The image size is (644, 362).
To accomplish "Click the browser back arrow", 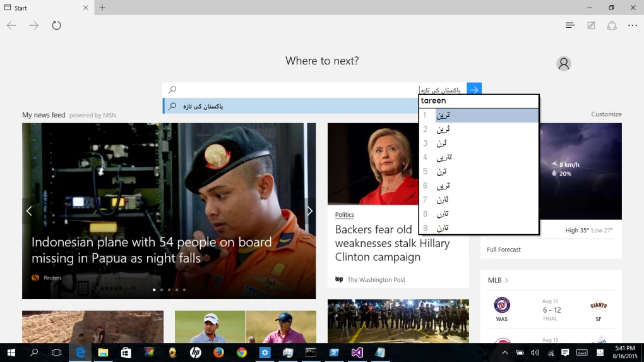I will pos(11,25).
